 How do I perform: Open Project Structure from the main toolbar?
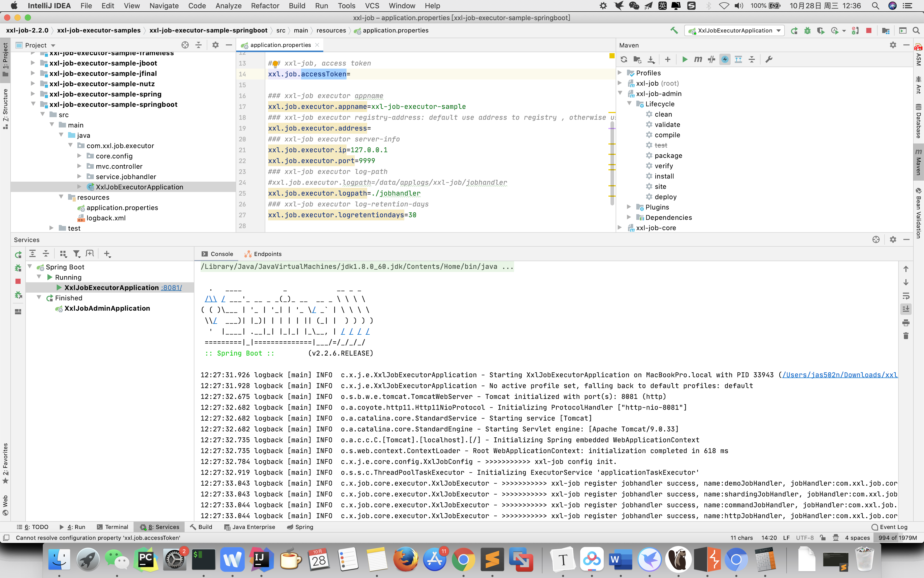(x=886, y=31)
